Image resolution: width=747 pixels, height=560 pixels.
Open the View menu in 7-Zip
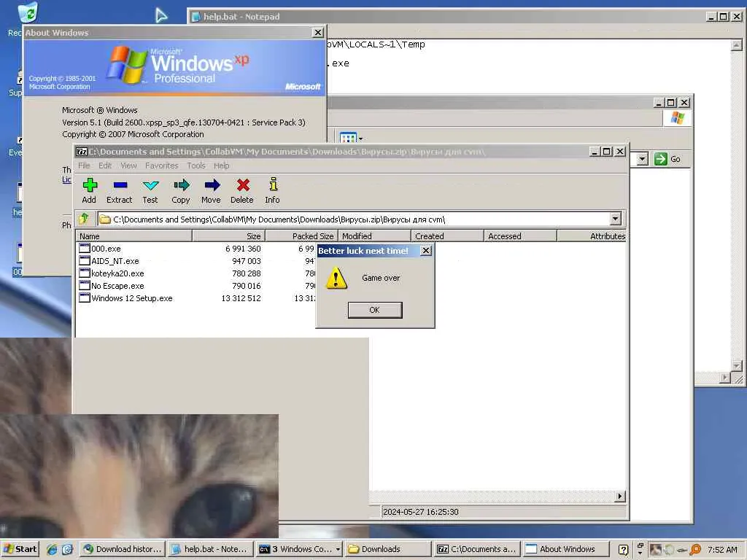click(x=128, y=166)
